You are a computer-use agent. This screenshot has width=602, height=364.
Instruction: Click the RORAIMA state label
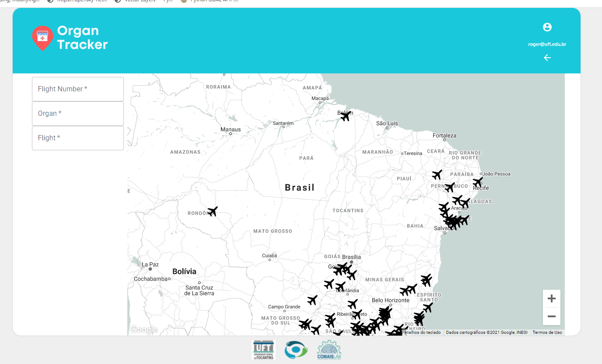tap(218, 87)
